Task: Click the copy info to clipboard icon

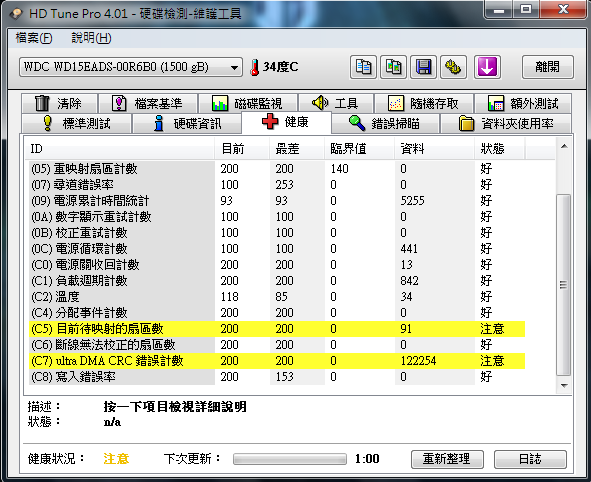Action: [363, 67]
